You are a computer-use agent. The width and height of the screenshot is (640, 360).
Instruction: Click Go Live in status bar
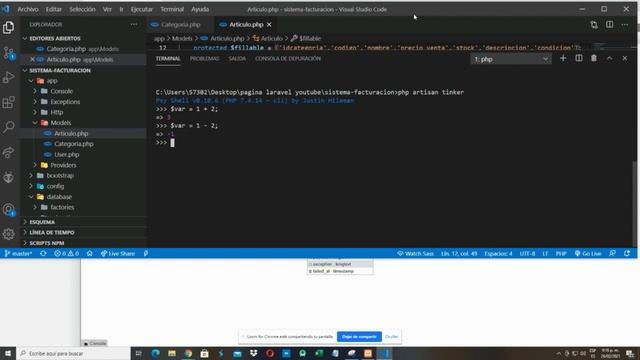coord(588,253)
